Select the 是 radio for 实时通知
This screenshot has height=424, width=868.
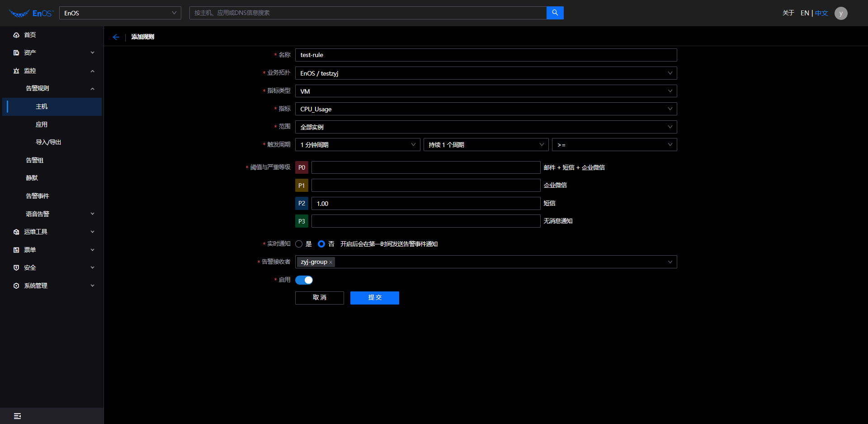[299, 244]
